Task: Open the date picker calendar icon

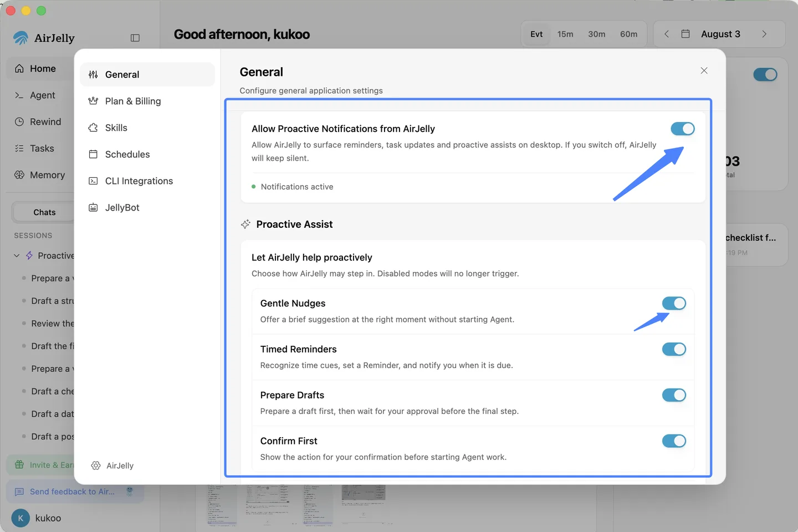Action: click(x=686, y=34)
